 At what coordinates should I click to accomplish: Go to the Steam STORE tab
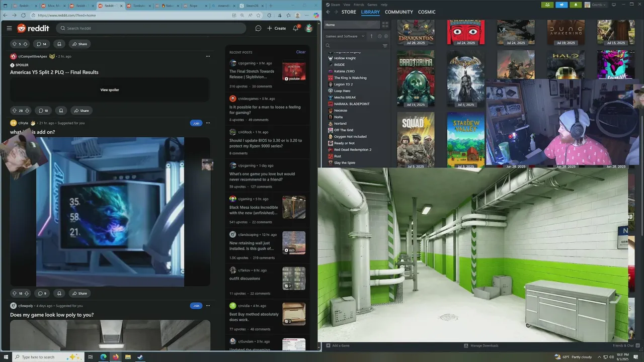(x=349, y=12)
